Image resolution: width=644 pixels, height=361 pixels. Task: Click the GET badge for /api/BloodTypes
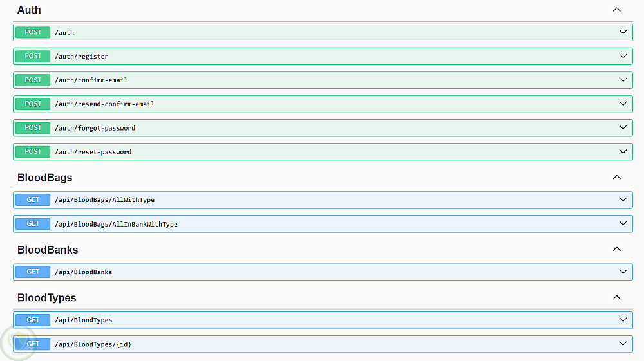33,320
